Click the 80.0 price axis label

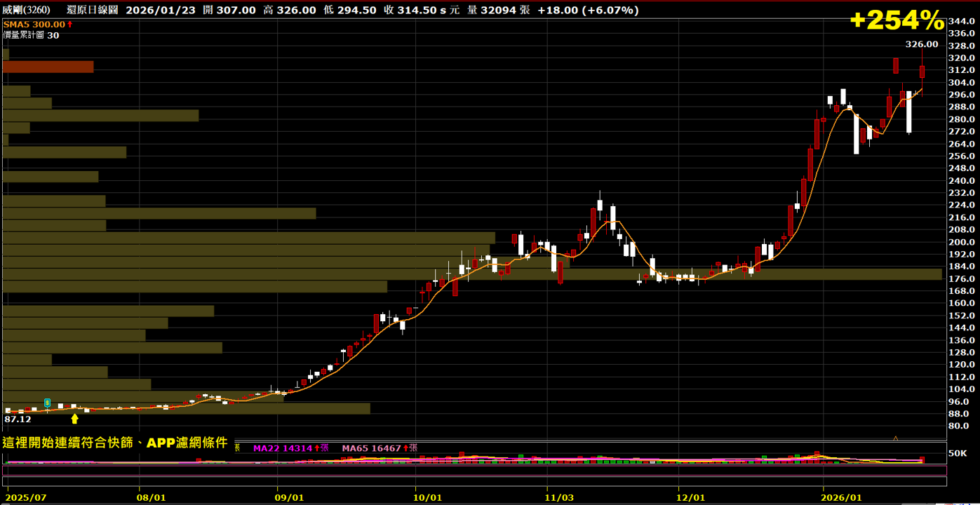[x=960, y=426]
